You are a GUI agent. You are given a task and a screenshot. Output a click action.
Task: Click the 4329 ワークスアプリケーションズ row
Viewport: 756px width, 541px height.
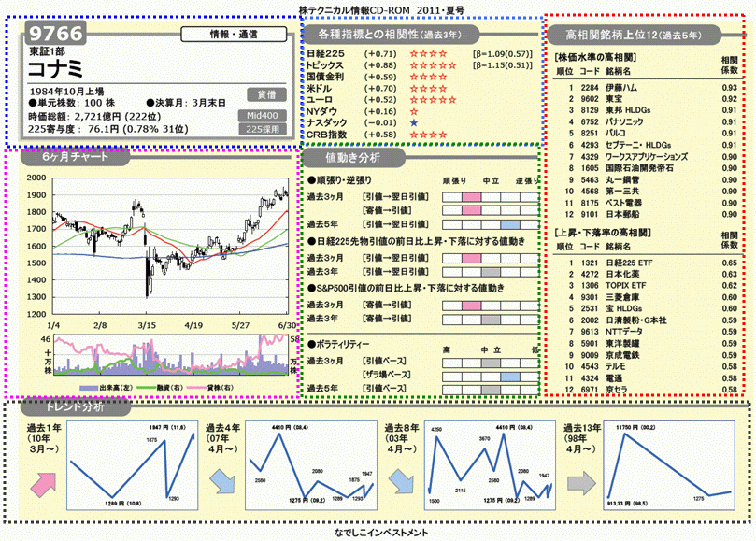pyautogui.click(x=648, y=157)
